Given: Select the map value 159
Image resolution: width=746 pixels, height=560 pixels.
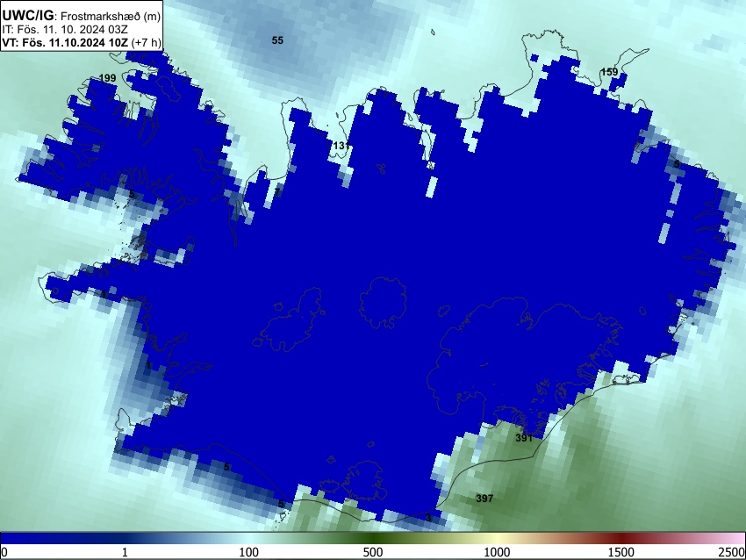Looking at the screenshot, I should point(609,72).
